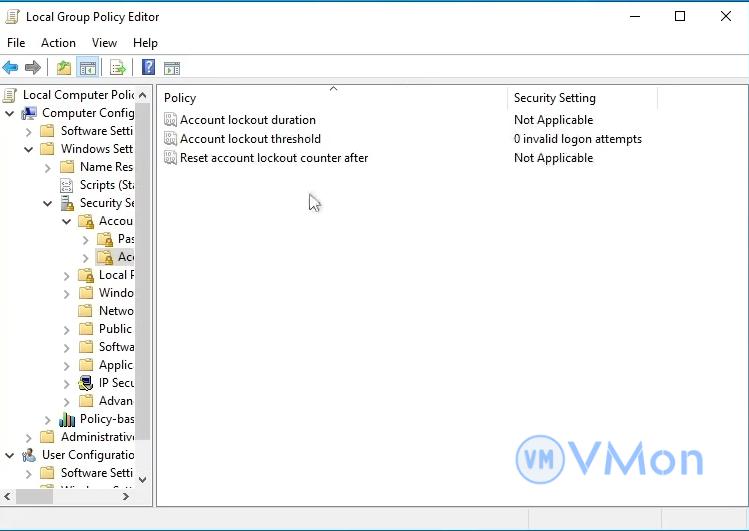
Task: Click the Account Lockout Policy folder icon
Action: click(105, 257)
